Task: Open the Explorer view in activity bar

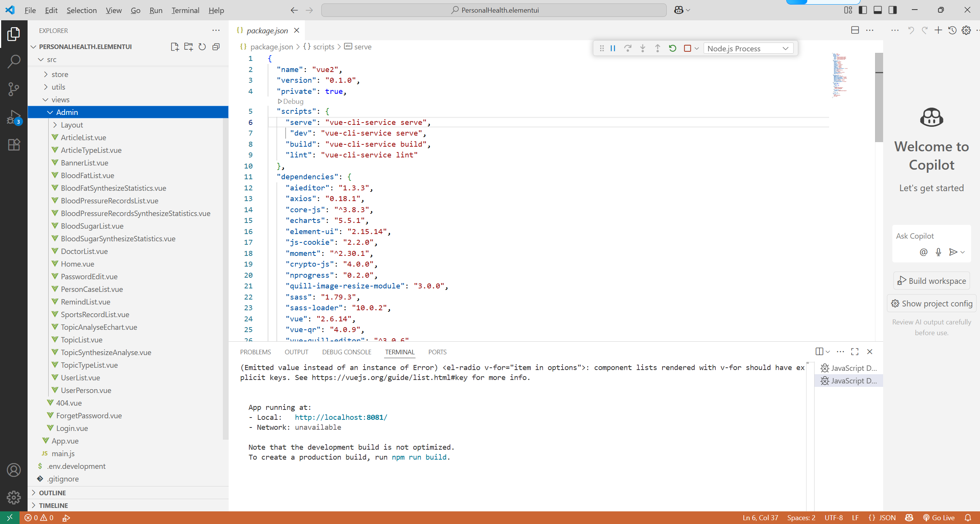Action: [x=14, y=34]
